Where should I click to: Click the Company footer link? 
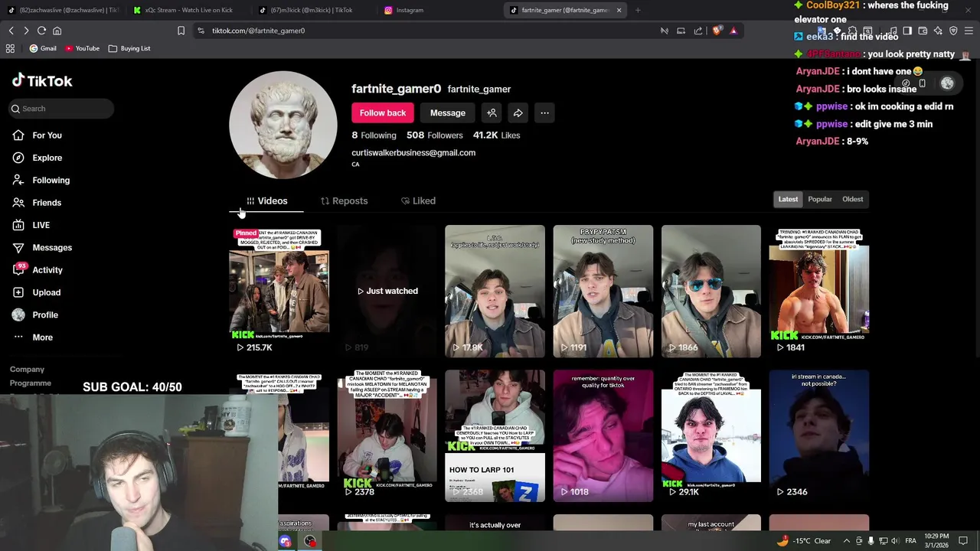coord(27,370)
